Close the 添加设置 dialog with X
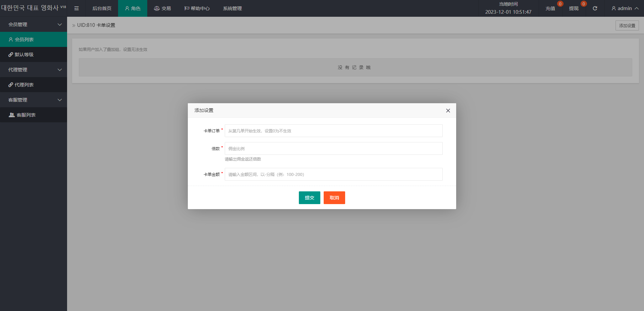 coord(448,111)
